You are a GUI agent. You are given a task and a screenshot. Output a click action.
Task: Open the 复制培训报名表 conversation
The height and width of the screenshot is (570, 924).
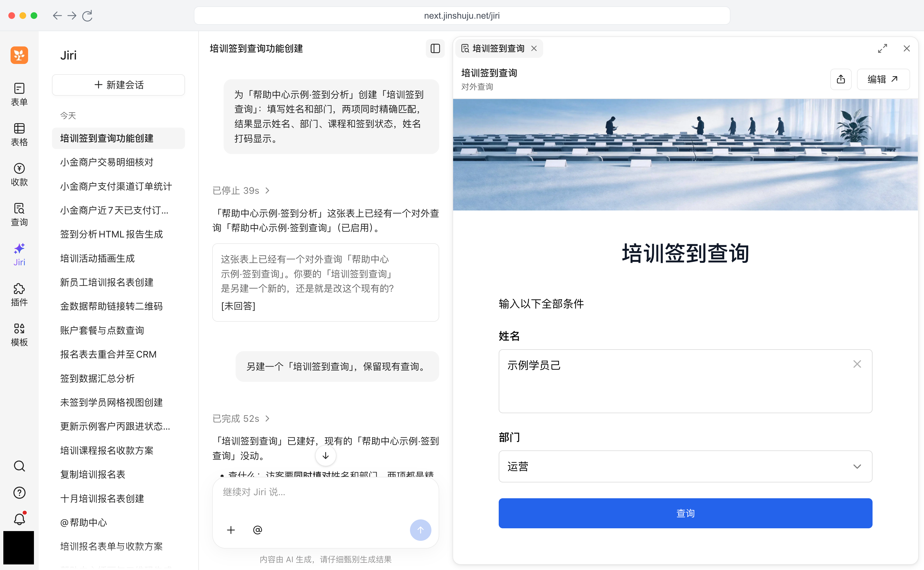click(118, 474)
